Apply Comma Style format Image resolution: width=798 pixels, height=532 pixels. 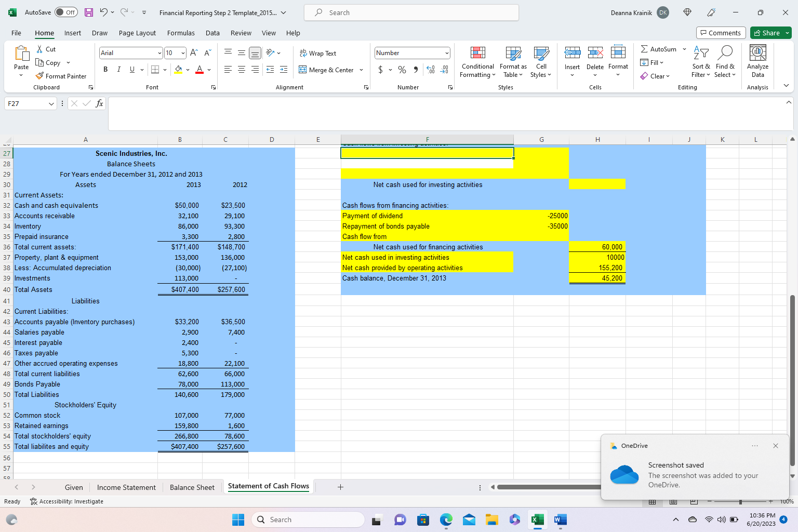(416, 70)
